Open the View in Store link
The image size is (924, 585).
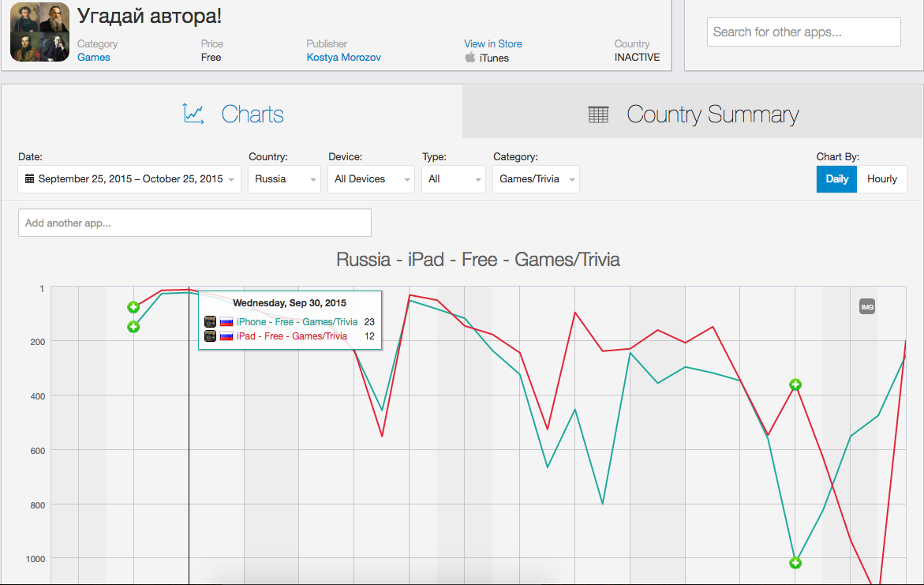(x=492, y=43)
